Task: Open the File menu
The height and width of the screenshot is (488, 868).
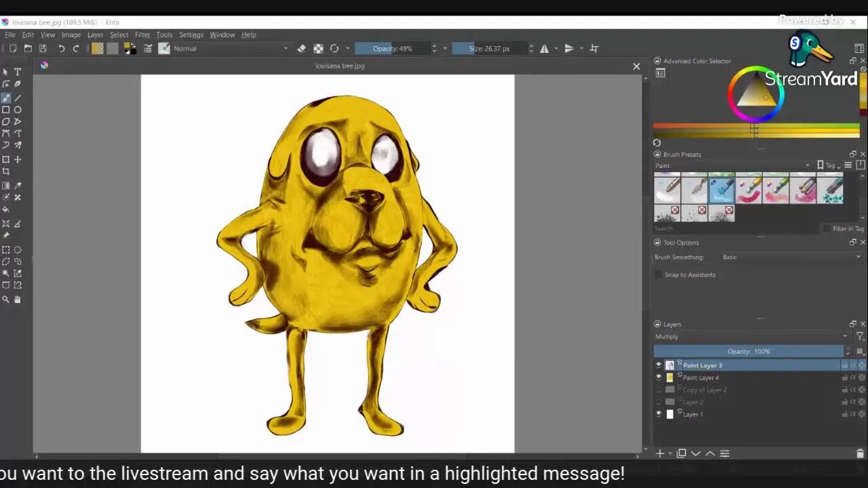Action: 10,35
